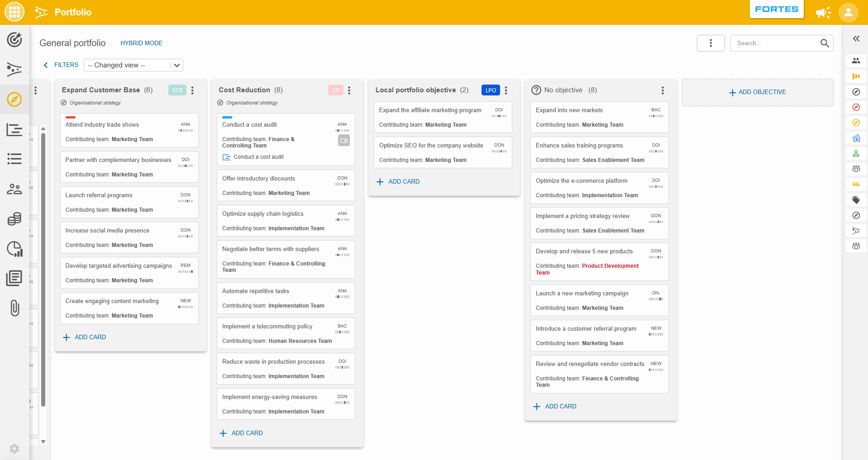Open the portfolio three-dot menu button
The height and width of the screenshot is (460, 868).
[711, 43]
